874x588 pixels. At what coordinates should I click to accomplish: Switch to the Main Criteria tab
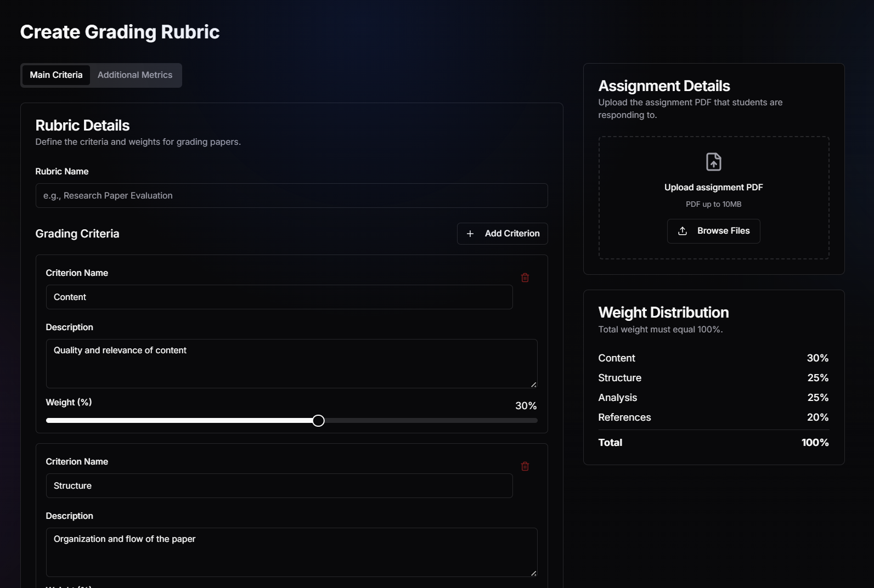[x=56, y=75]
